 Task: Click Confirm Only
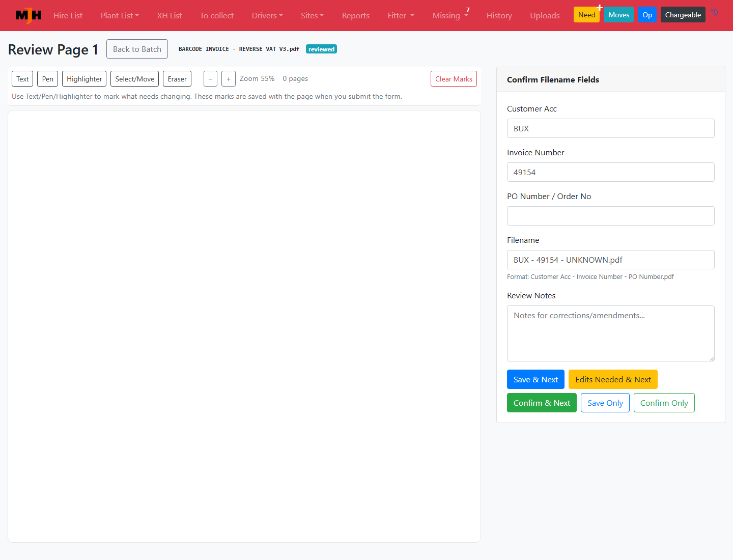(664, 403)
